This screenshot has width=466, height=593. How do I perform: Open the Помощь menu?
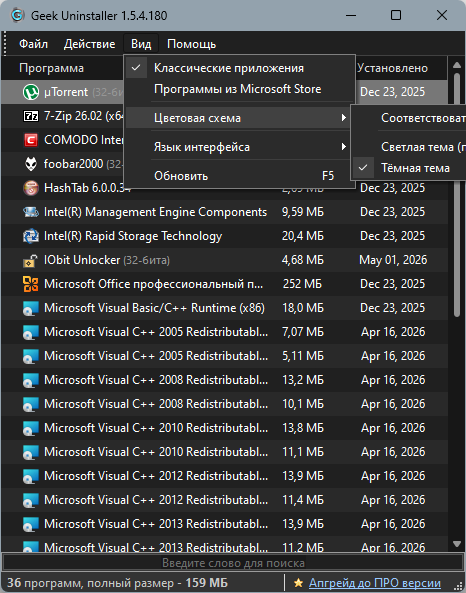(191, 44)
